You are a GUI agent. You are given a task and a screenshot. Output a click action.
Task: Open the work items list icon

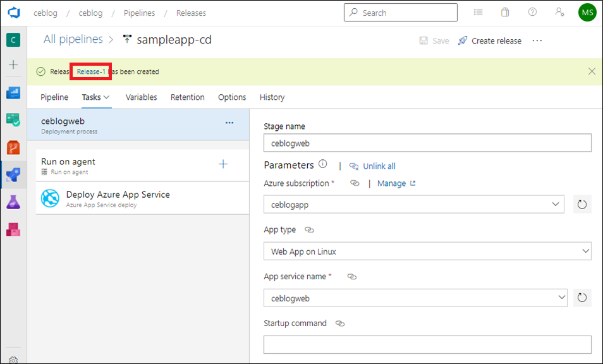(x=478, y=12)
